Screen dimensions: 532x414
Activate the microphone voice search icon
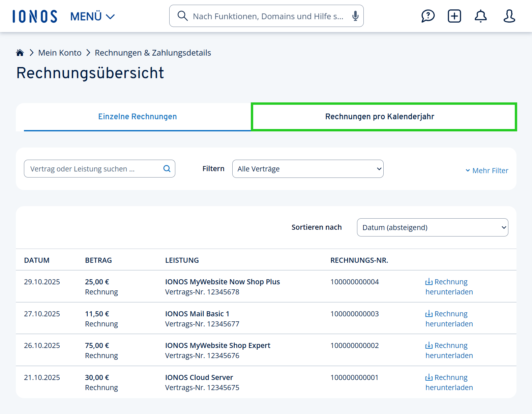point(355,16)
